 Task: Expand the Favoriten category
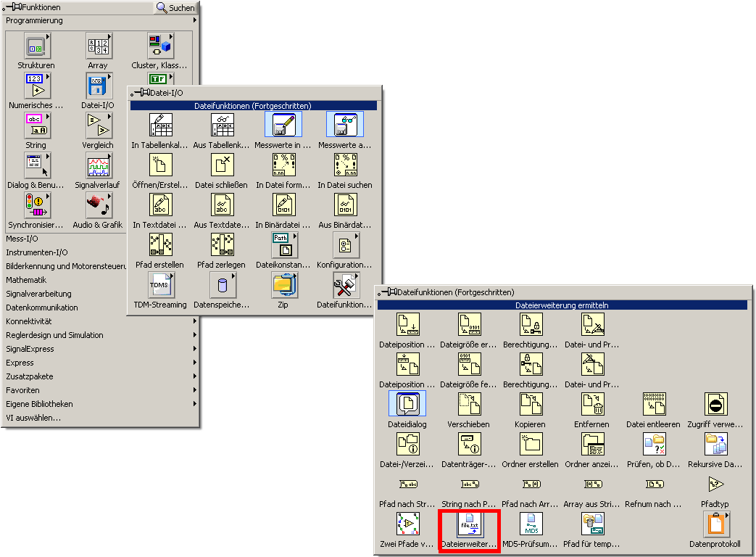click(x=195, y=389)
